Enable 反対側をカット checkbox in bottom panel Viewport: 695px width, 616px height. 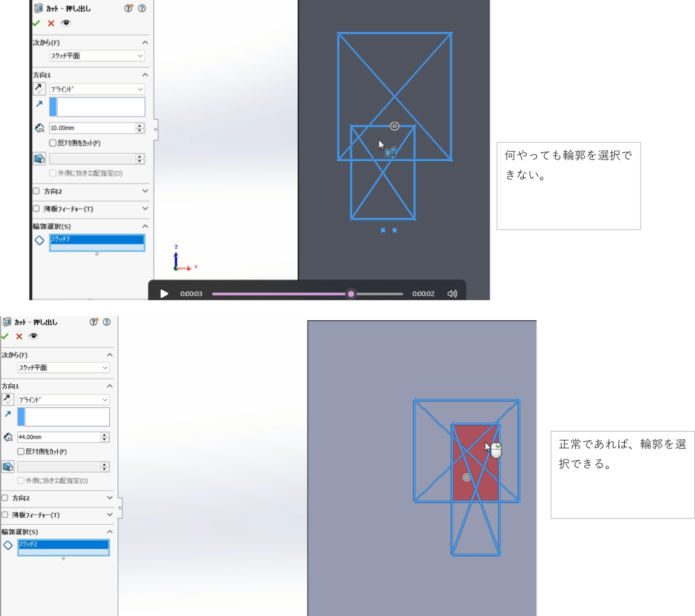click(x=21, y=452)
